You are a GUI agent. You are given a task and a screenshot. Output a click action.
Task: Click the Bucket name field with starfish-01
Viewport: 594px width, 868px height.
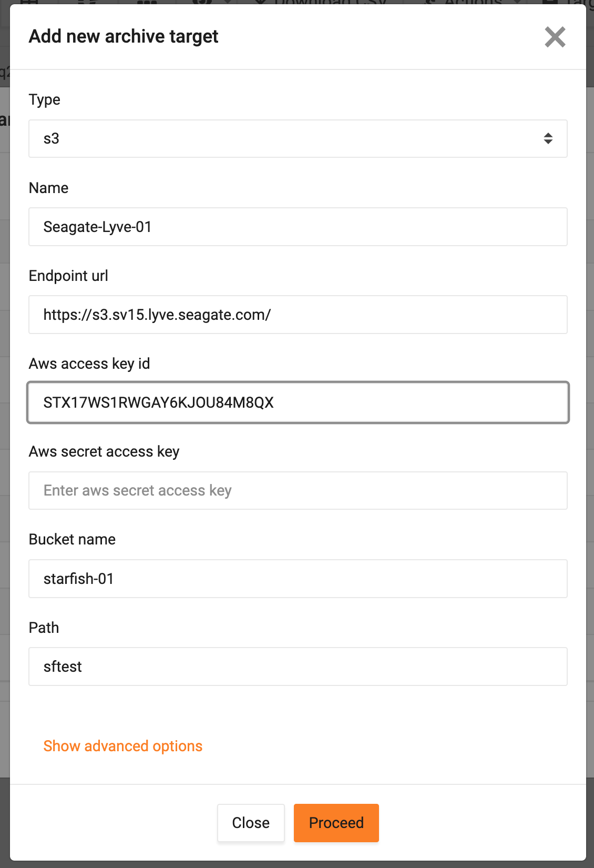pyautogui.click(x=298, y=579)
